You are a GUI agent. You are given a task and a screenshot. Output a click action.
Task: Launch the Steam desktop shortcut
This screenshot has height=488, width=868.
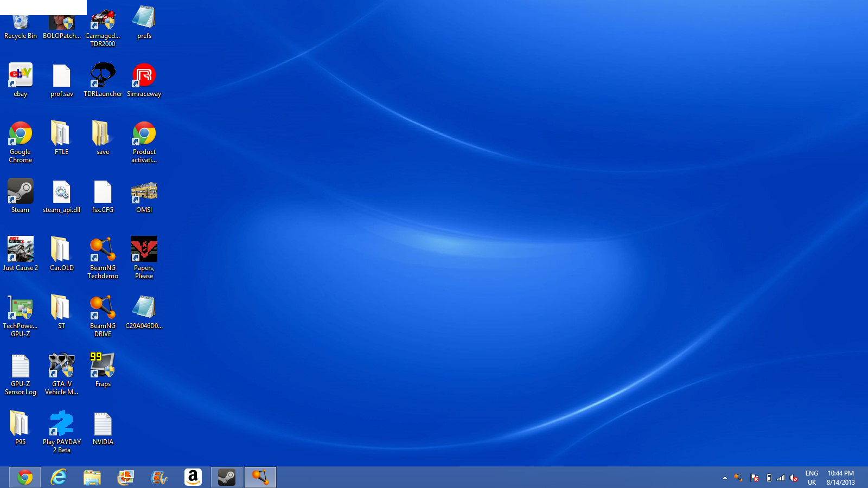click(x=21, y=196)
